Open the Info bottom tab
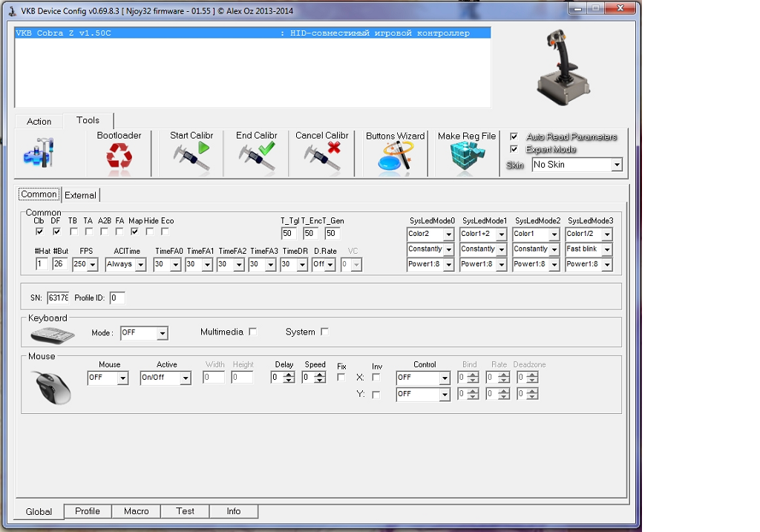This screenshot has width=760, height=532. pyautogui.click(x=234, y=511)
